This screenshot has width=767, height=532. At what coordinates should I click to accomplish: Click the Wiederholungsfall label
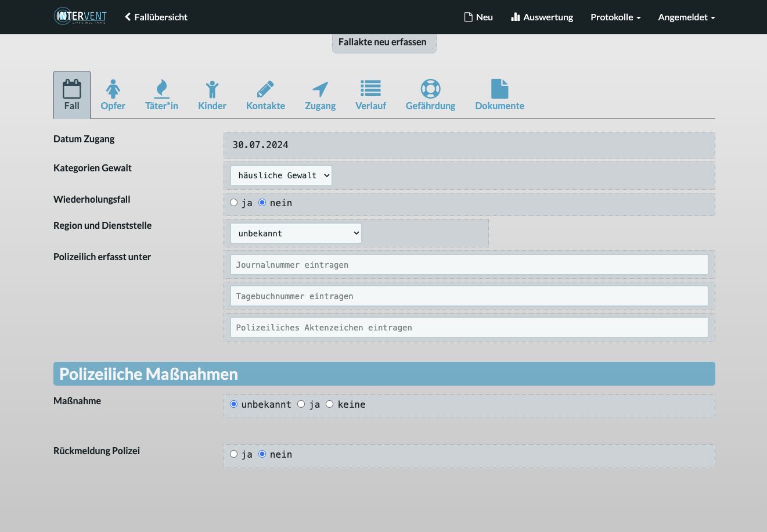(92, 199)
